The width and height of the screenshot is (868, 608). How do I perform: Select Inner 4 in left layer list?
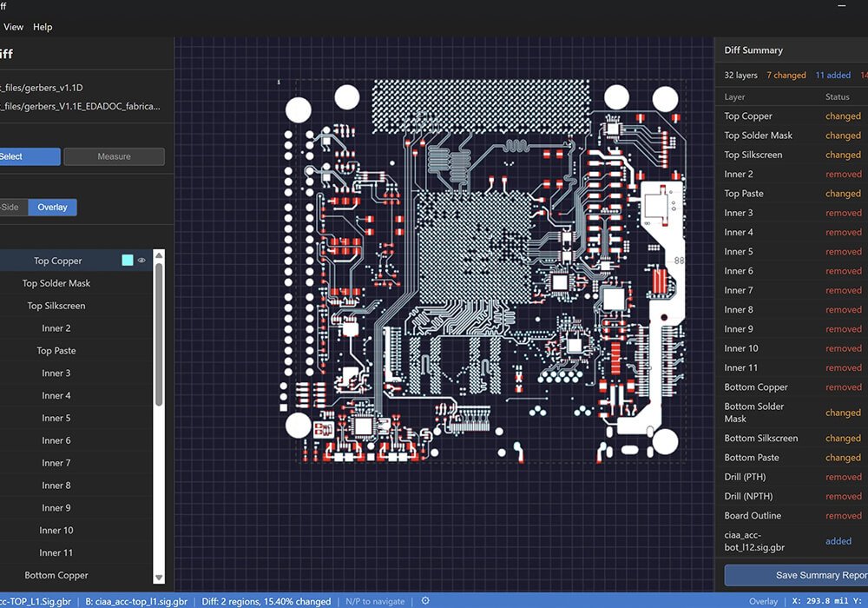coord(76,395)
